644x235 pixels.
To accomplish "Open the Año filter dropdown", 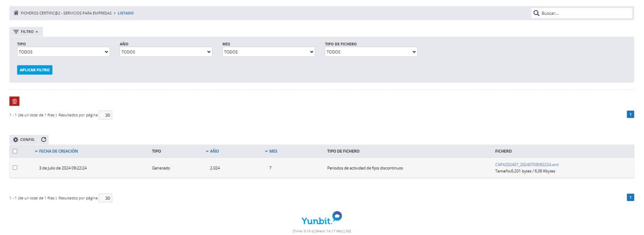I will click(x=165, y=52).
